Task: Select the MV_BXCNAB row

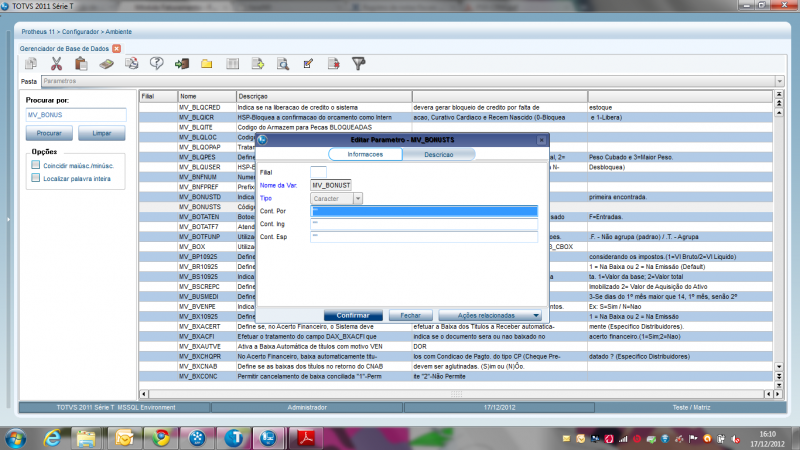Action: coord(456,366)
